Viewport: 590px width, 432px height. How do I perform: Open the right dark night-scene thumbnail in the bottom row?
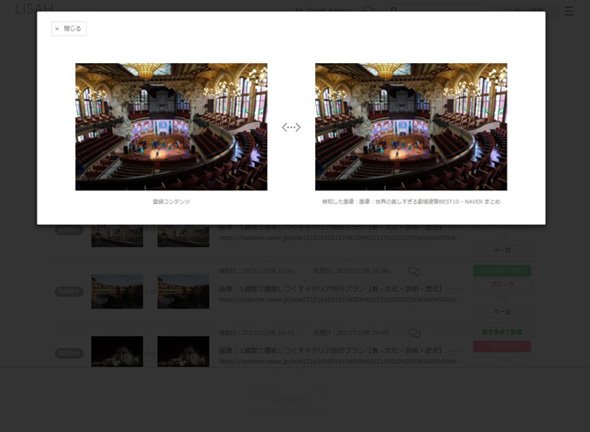183,351
